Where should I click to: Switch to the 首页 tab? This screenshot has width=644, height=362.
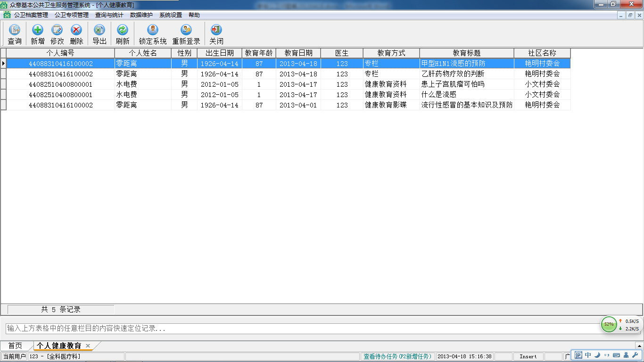coord(15,346)
